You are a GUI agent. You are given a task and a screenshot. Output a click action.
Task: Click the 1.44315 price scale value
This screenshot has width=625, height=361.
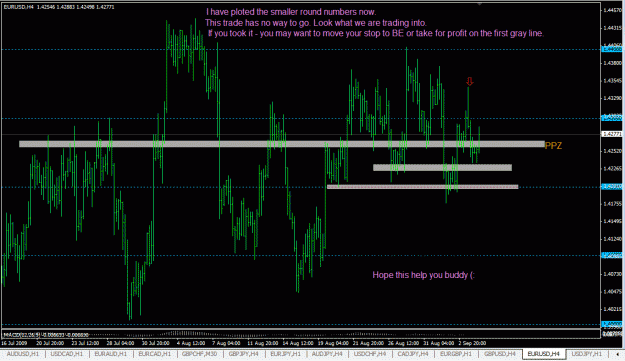click(613, 28)
